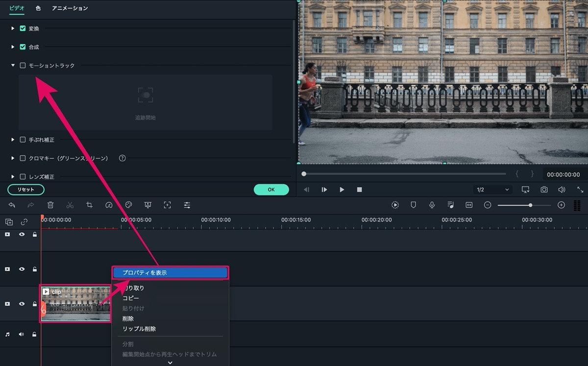
Task: Click the 00:00:10:00 mark on the ruler
Action: pyautogui.click(x=216, y=220)
